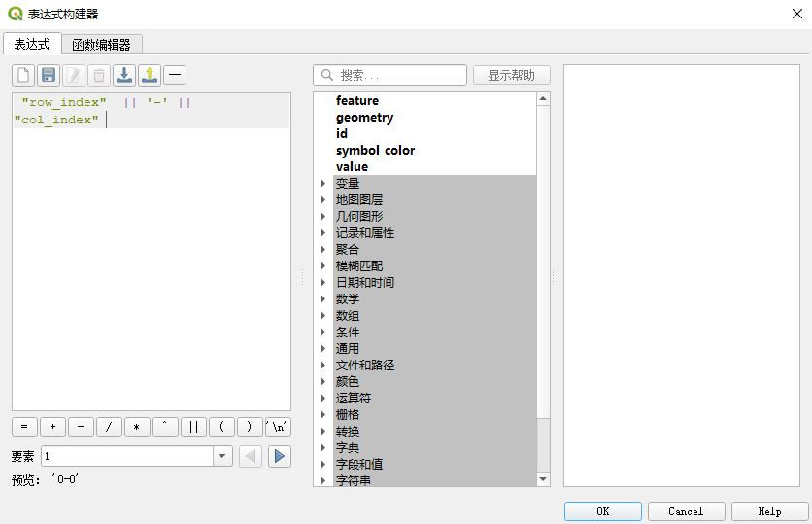
Task: Edit the selected stored expression icon
Action: click(74, 75)
